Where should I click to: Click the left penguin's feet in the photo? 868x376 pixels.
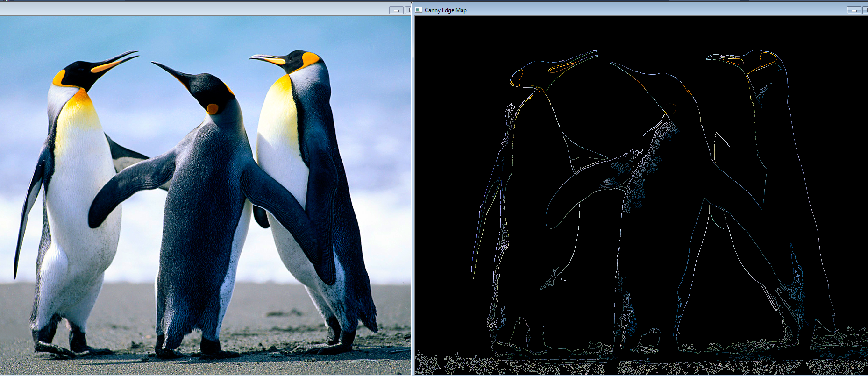point(51,346)
